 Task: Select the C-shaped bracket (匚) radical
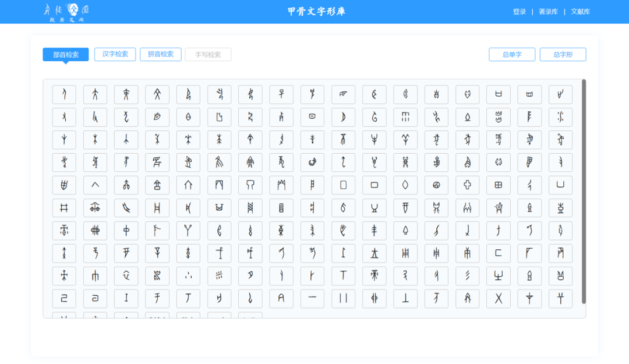(498, 253)
